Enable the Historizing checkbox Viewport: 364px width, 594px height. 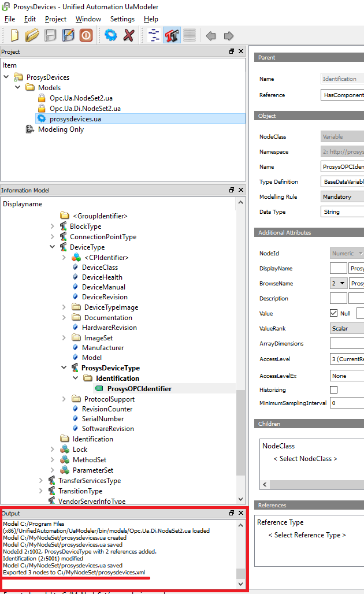pyautogui.click(x=333, y=389)
